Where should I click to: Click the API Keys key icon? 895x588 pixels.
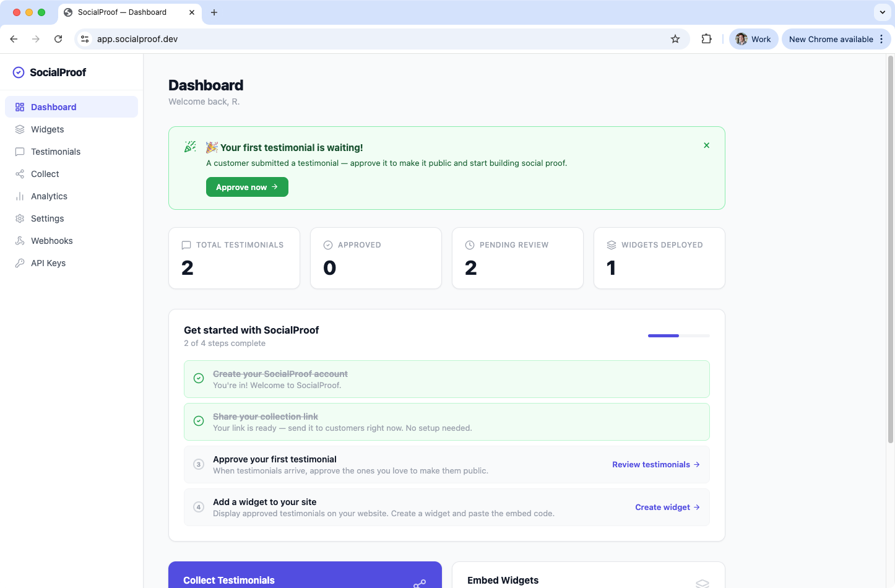pos(19,262)
